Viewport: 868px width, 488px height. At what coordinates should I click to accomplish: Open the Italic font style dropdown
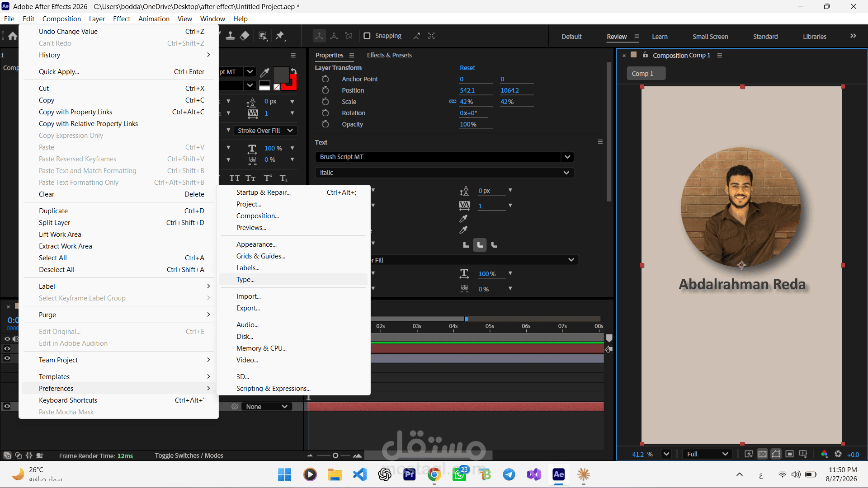tap(444, 173)
